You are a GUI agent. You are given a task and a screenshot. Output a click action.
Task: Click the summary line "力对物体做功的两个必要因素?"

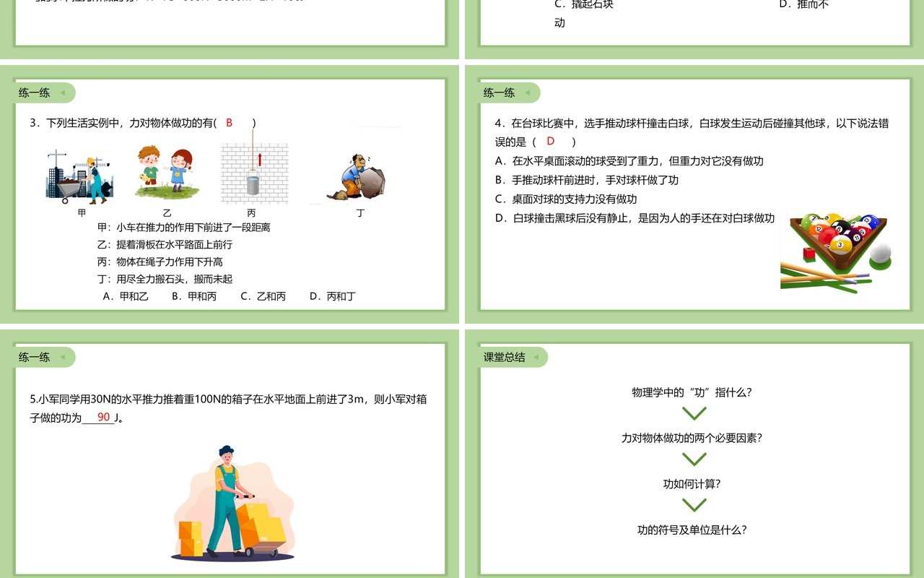click(x=692, y=438)
